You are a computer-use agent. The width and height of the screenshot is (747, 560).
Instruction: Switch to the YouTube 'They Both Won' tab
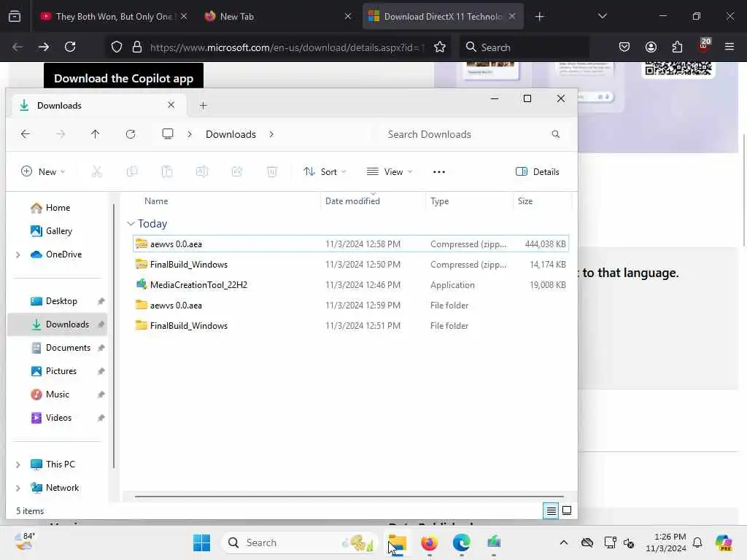tap(113, 17)
